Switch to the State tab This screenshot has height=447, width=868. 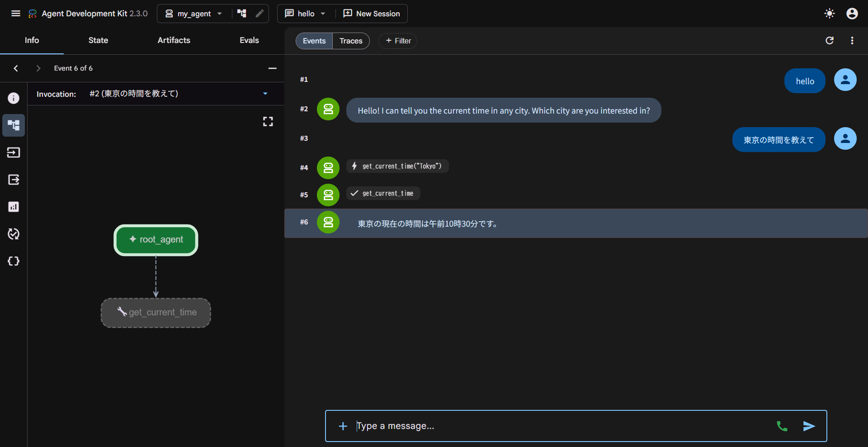98,40
